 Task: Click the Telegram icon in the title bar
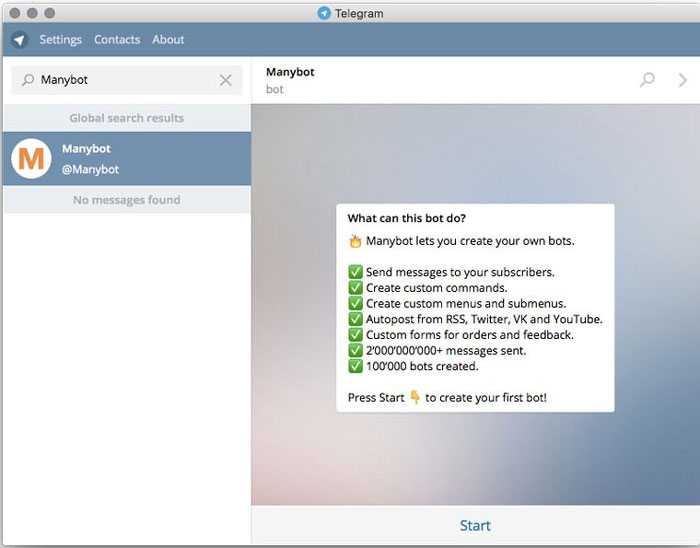(x=324, y=13)
